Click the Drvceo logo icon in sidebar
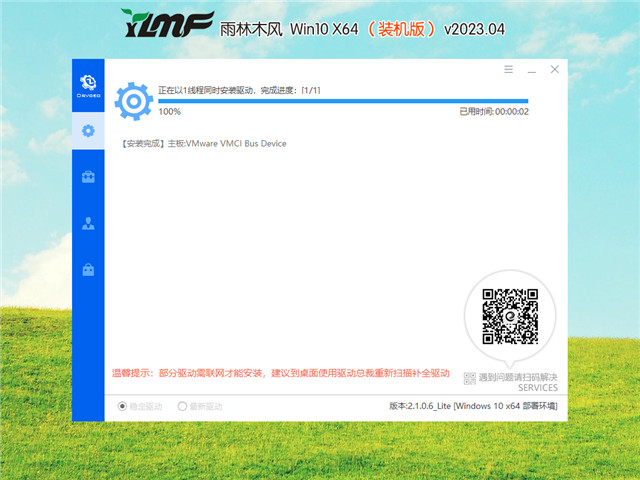 (88, 86)
